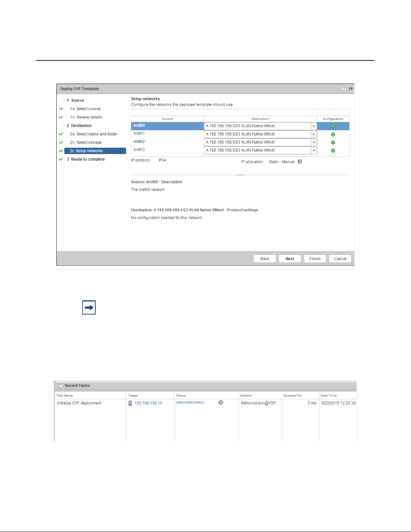Go to step 2b Select storage
The image size is (411, 532).
(x=86, y=142)
